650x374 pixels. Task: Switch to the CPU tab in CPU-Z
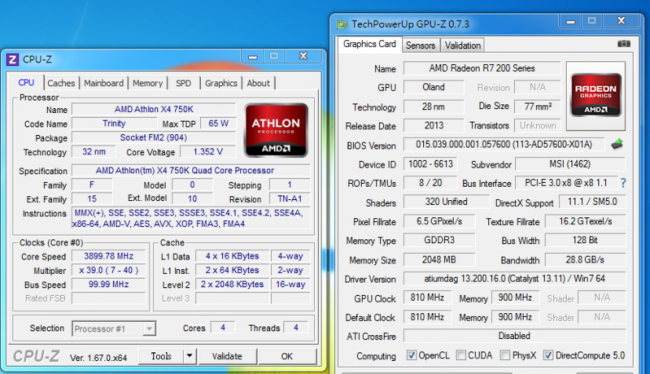(x=26, y=83)
